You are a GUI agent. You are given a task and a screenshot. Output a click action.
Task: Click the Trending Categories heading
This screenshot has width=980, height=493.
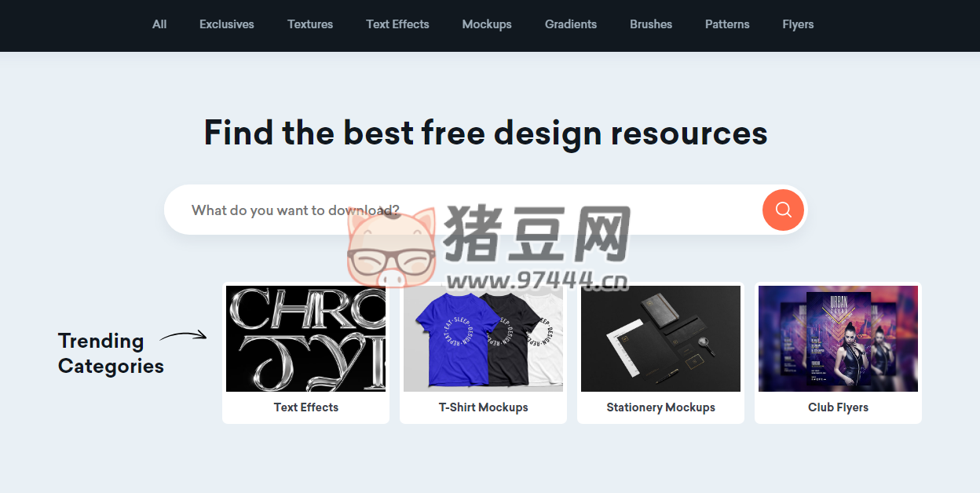click(x=110, y=353)
